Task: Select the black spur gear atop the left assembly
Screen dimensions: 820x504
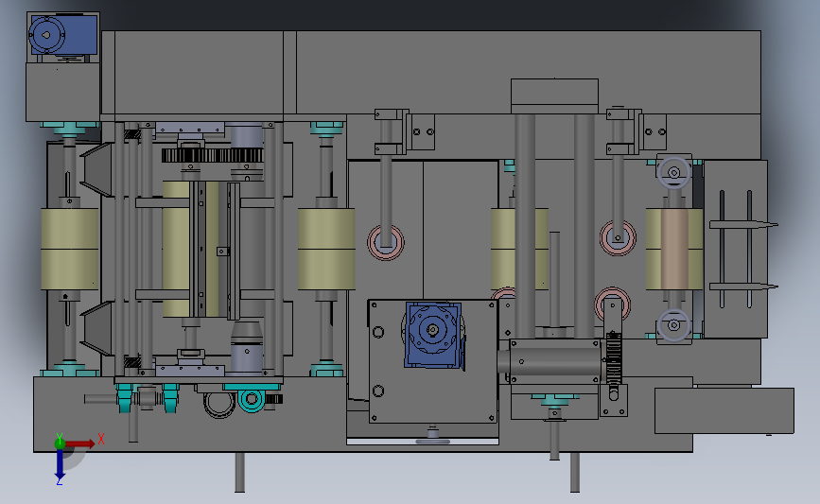Action: tap(212, 155)
